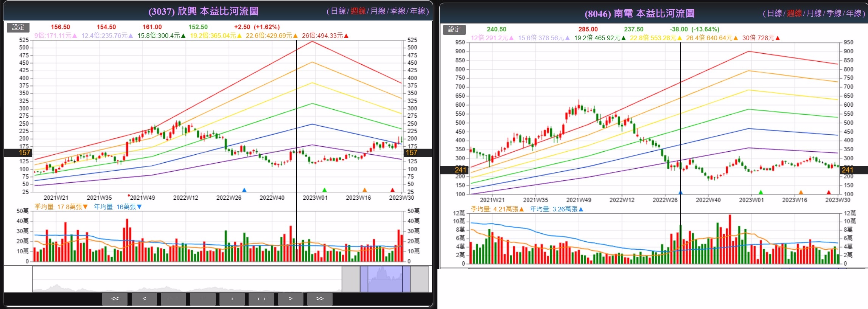
Task: Toggle 30倍:728元 legend line in 南電
Action: [x=761, y=38]
